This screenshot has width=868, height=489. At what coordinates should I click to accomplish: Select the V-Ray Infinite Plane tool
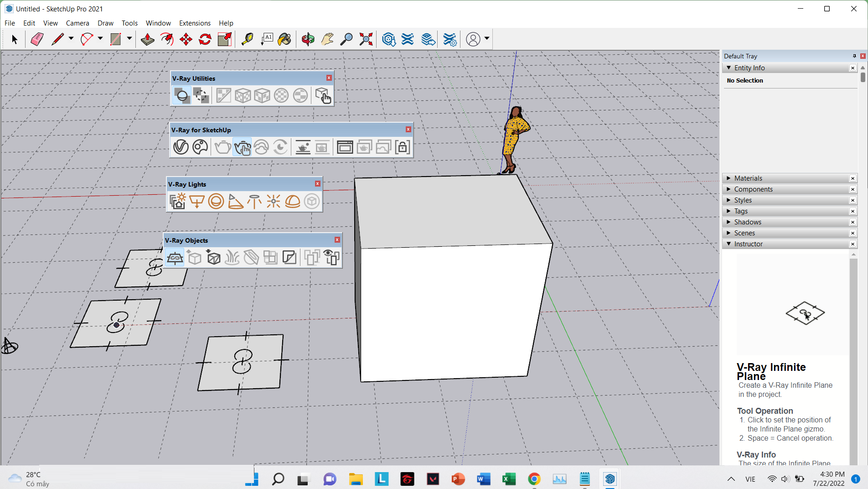(x=176, y=257)
